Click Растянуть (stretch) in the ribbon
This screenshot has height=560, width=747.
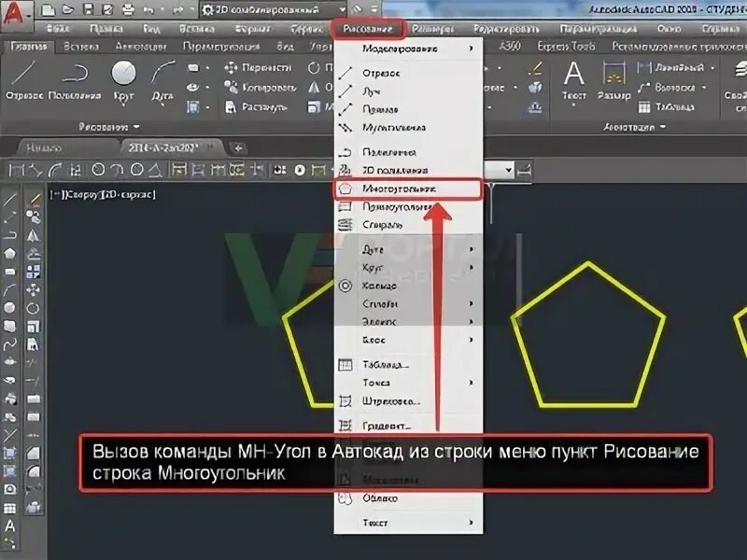[x=256, y=106]
